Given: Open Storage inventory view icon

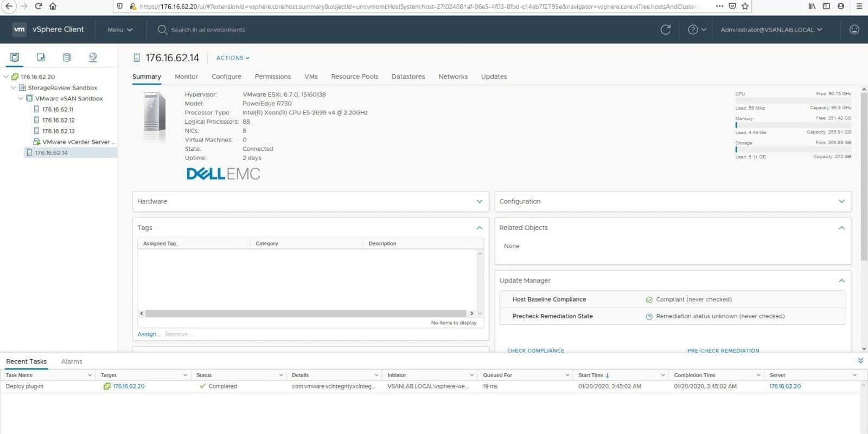Looking at the screenshot, I should [x=67, y=58].
